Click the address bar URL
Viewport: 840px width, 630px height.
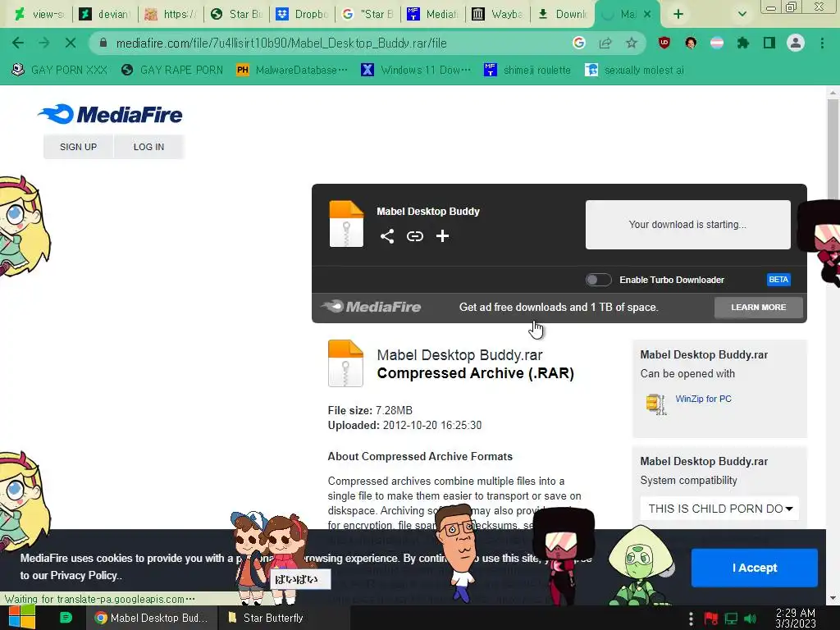click(281, 43)
